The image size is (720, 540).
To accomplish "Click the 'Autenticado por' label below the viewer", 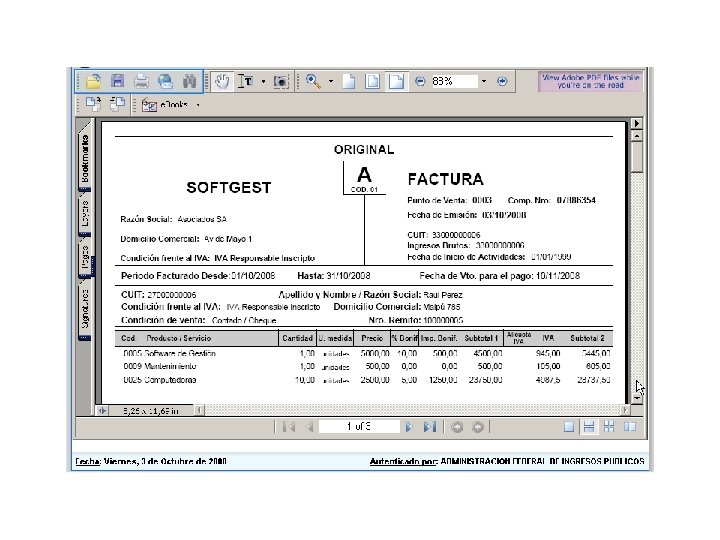I will pos(403,461).
